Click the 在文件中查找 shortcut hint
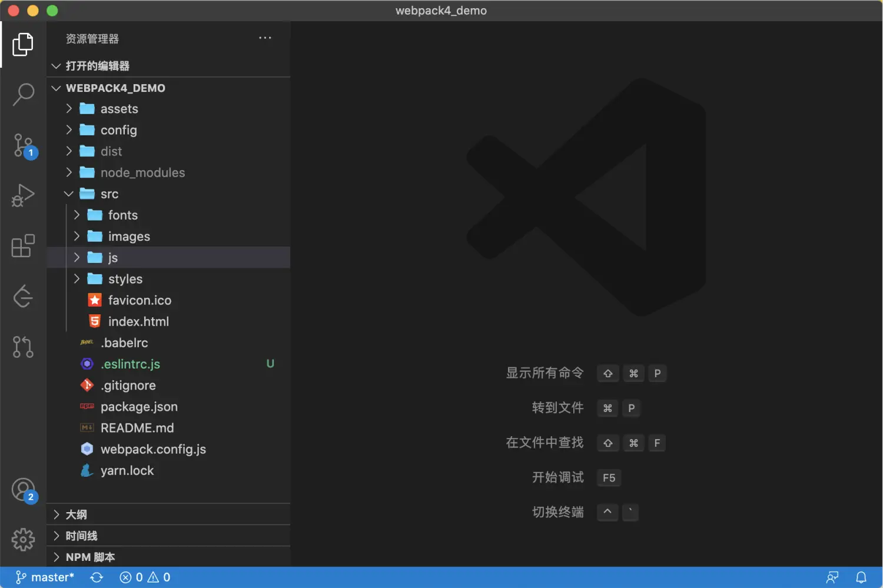Screen dimensions: 883x588 [x=545, y=443]
